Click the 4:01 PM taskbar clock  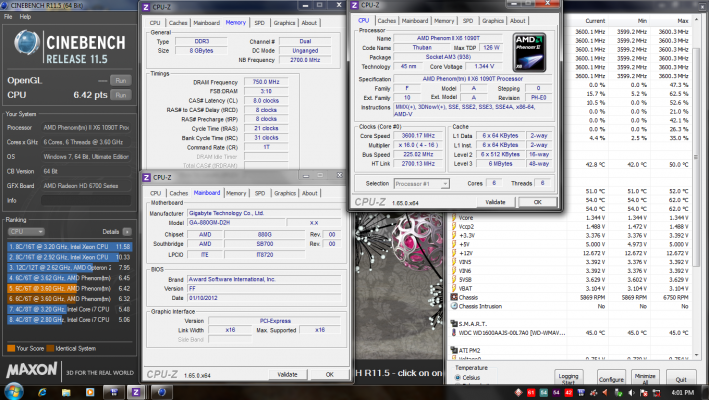(682, 393)
